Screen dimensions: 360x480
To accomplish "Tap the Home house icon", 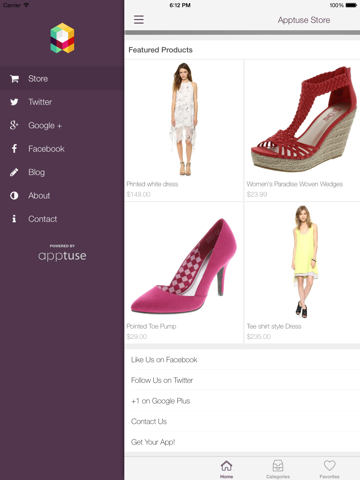I will [x=226, y=466].
